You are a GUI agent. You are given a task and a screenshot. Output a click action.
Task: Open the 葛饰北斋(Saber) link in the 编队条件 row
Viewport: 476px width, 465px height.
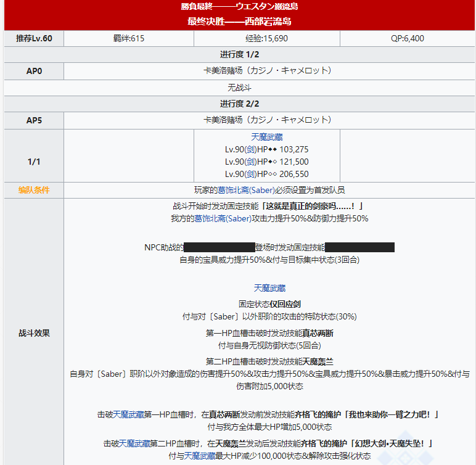click(x=246, y=190)
